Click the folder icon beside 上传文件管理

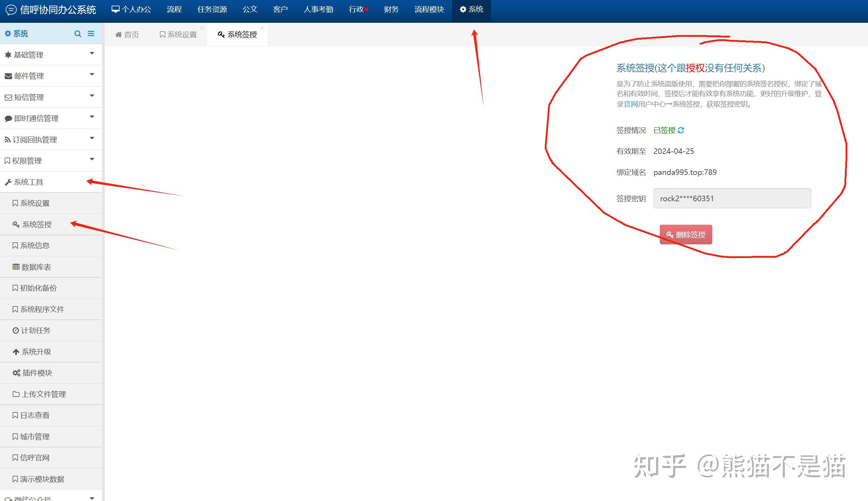pyautogui.click(x=15, y=394)
